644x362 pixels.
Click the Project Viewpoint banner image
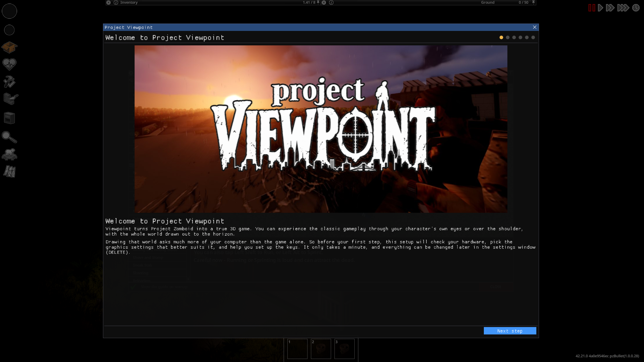(321, 129)
